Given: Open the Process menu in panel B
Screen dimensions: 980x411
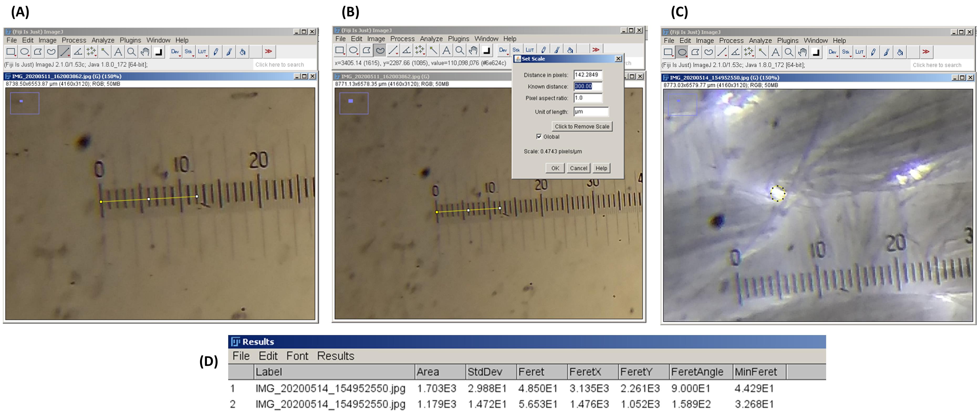Looking at the screenshot, I should [402, 38].
